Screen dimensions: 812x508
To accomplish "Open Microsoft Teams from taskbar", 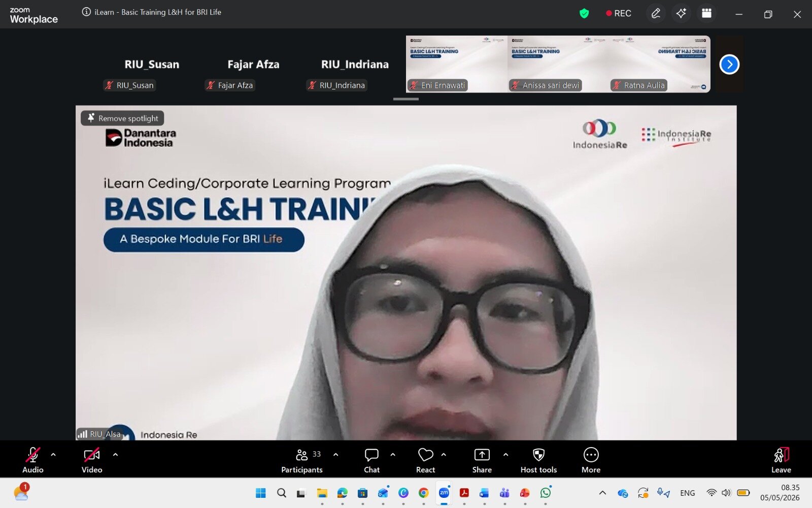I will click(x=504, y=493).
